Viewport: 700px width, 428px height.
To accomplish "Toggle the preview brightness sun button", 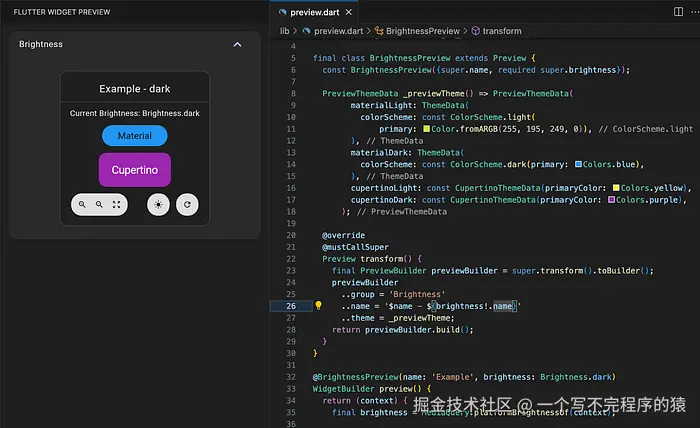I will coord(158,205).
